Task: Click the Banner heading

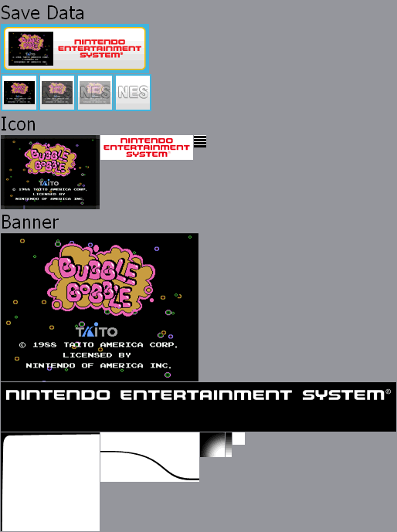Action: tap(30, 222)
